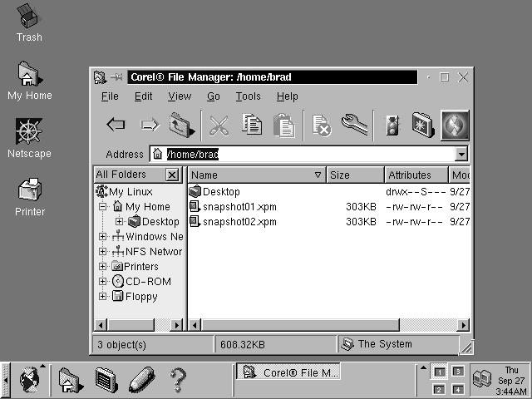Open the File menu
Viewport: 532px width, 399px height.
(x=110, y=96)
